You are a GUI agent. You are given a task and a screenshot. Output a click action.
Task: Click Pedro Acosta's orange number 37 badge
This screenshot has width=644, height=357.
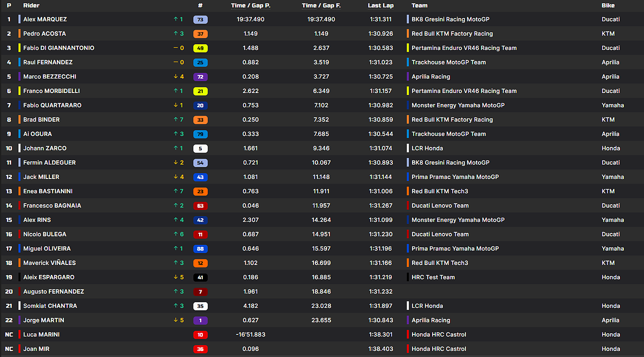click(200, 34)
